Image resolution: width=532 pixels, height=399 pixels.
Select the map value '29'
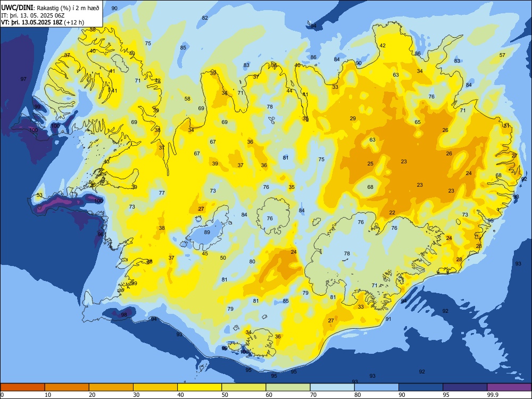tap(353, 119)
